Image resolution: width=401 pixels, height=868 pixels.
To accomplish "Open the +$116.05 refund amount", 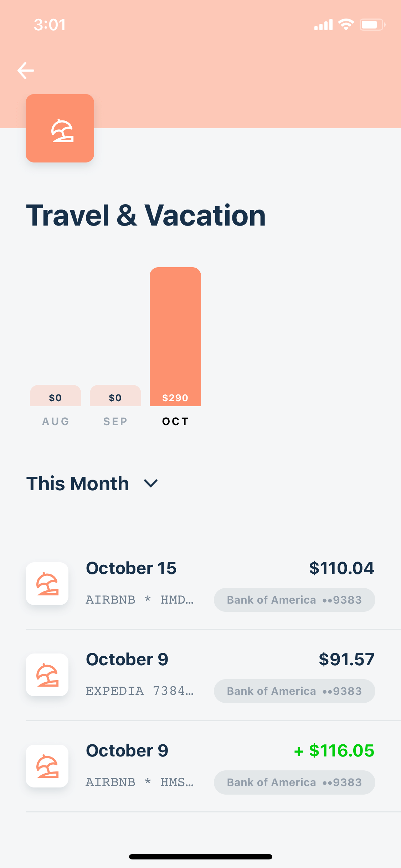I will pyautogui.click(x=334, y=751).
